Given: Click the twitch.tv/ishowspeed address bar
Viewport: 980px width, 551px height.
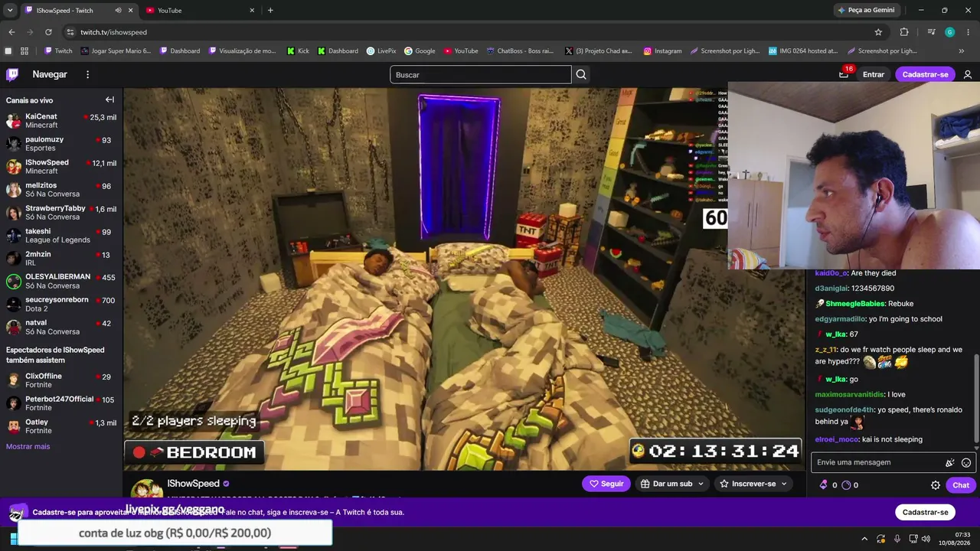Looking at the screenshot, I should 467,32.
